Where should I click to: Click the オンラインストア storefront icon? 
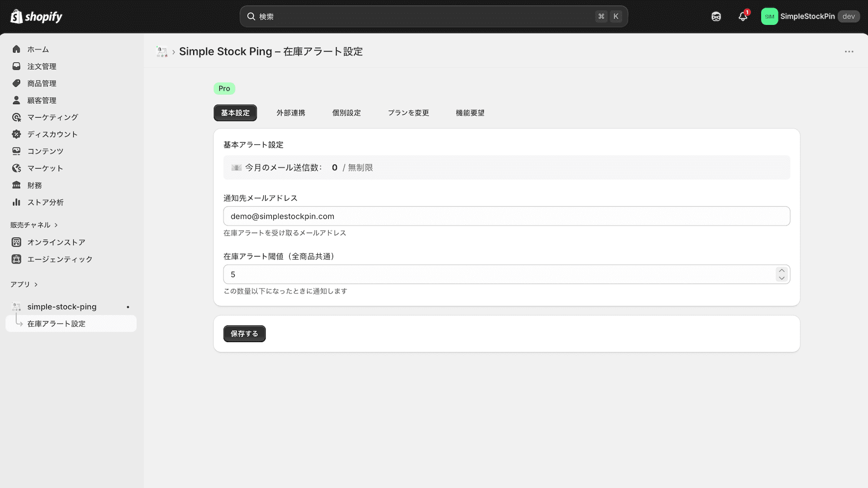click(16, 242)
